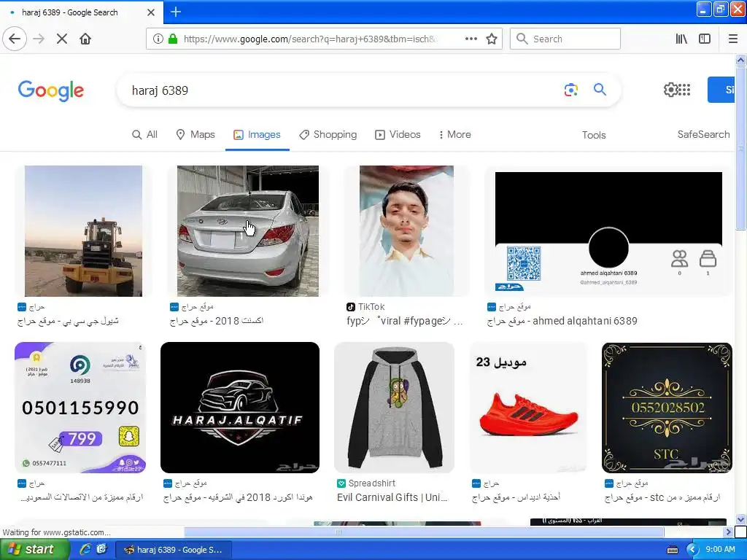
Task: Click the keyboard icon in the system tray
Action: click(672, 550)
